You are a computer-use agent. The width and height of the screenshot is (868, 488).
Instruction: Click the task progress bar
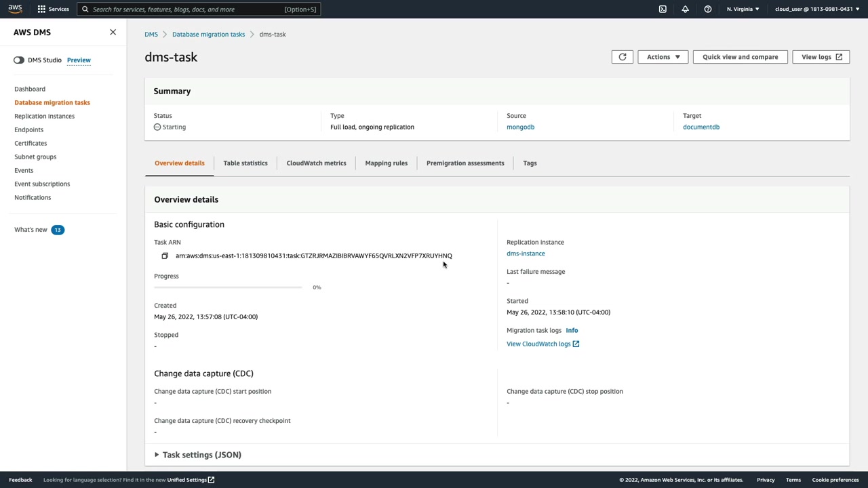pyautogui.click(x=228, y=287)
